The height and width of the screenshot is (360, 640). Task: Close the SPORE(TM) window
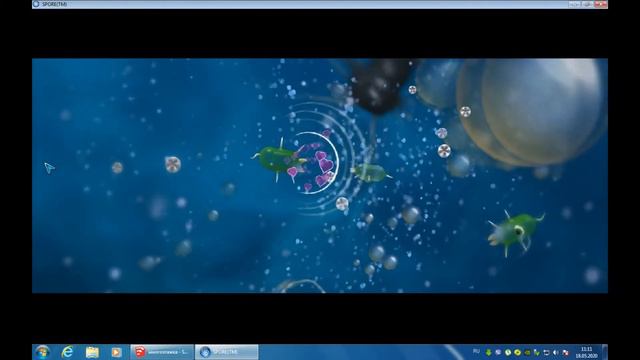click(x=601, y=4)
